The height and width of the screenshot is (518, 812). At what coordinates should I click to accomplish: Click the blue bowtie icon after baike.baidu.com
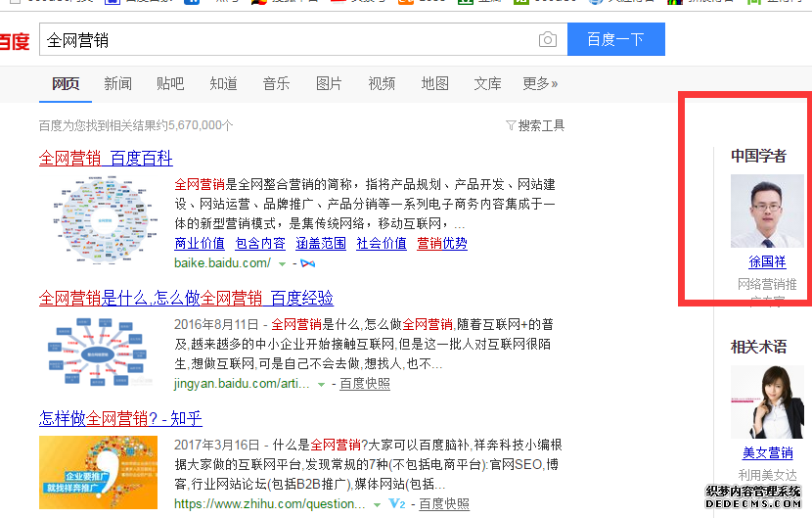pyautogui.click(x=307, y=263)
